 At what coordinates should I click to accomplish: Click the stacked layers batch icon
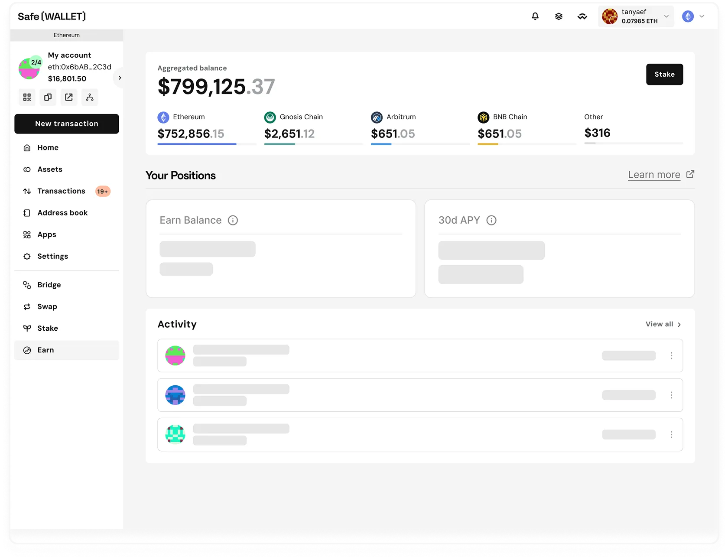pyautogui.click(x=559, y=16)
